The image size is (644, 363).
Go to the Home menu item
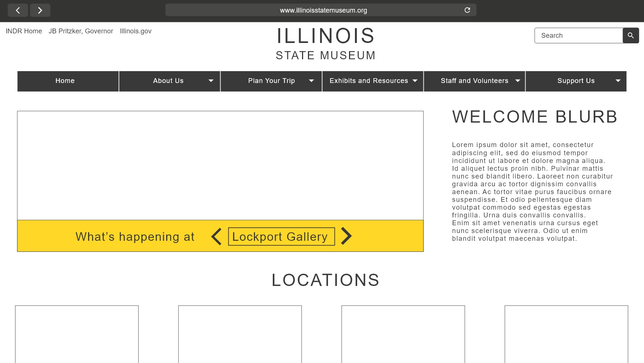point(65,81)
